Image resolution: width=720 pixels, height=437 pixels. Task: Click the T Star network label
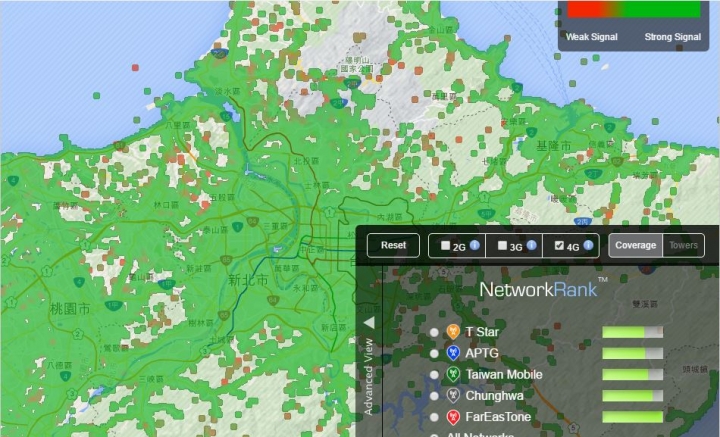click(x=482, y=332)
